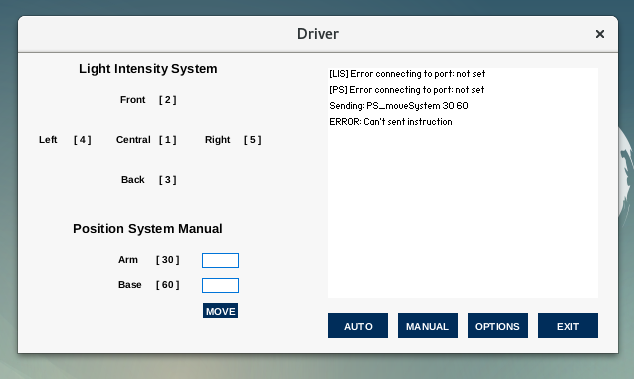The image size is (634, 379).
Task: Click the Base label
Action: (130, 285)
